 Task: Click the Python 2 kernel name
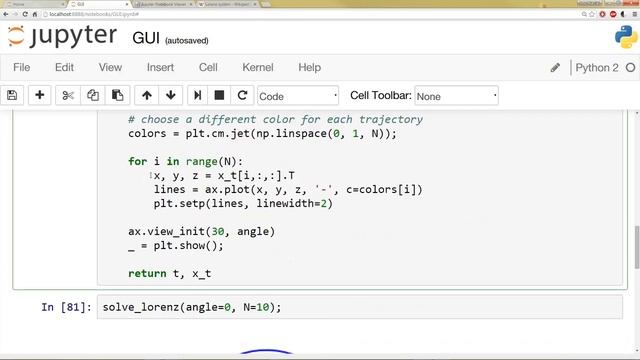[x=597, y=68]
